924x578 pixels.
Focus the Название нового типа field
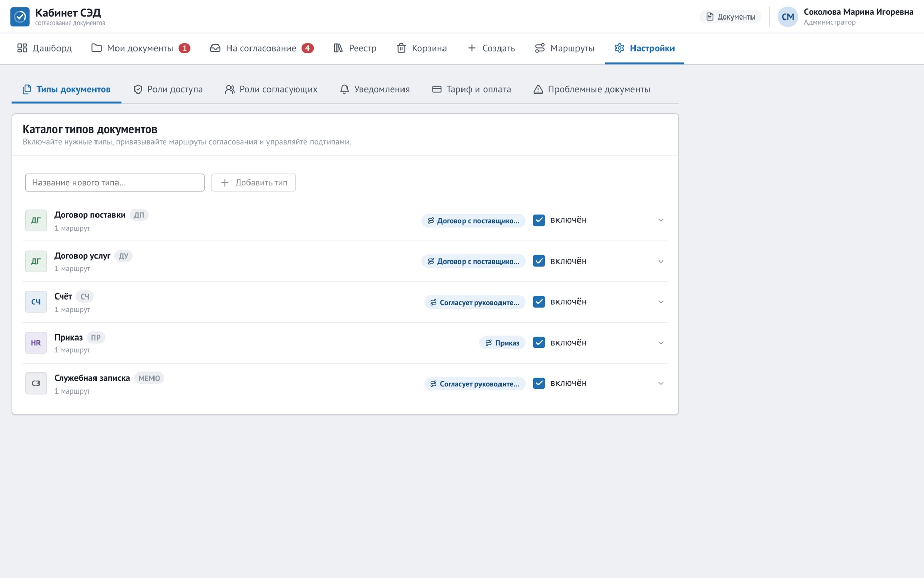(x=115, y=182)
